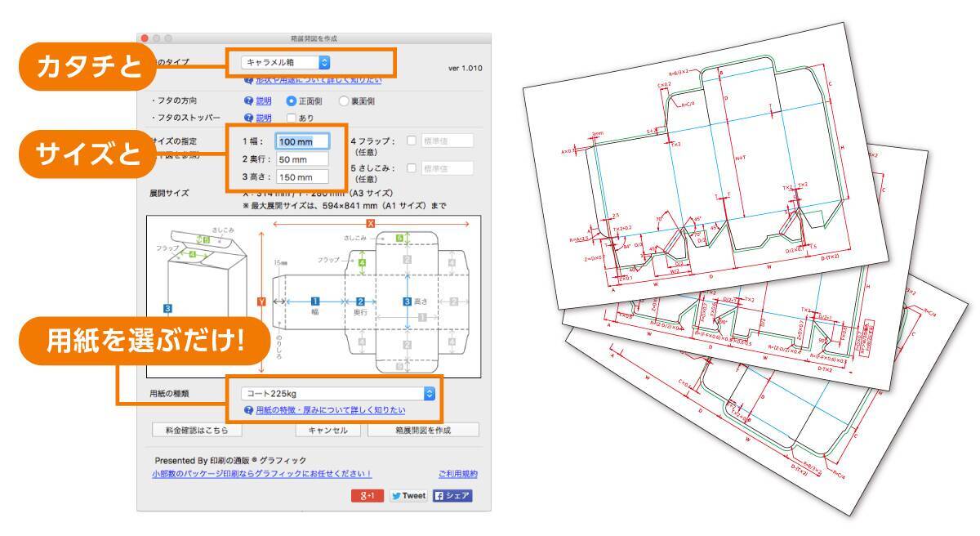Viewport: 980px width, 536px height.
Task: Click help icon beside フタのストッパー 説明
Action: (249, 118)
